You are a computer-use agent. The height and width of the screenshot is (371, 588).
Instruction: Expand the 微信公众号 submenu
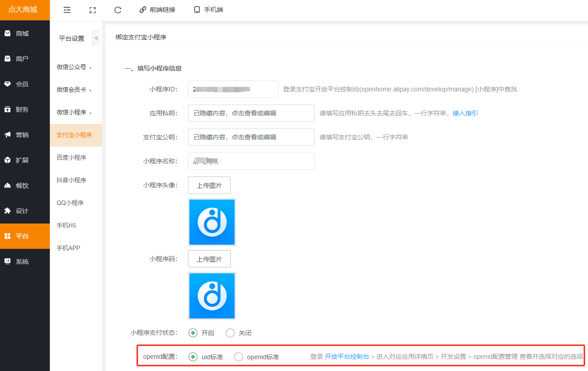(76, 67)
